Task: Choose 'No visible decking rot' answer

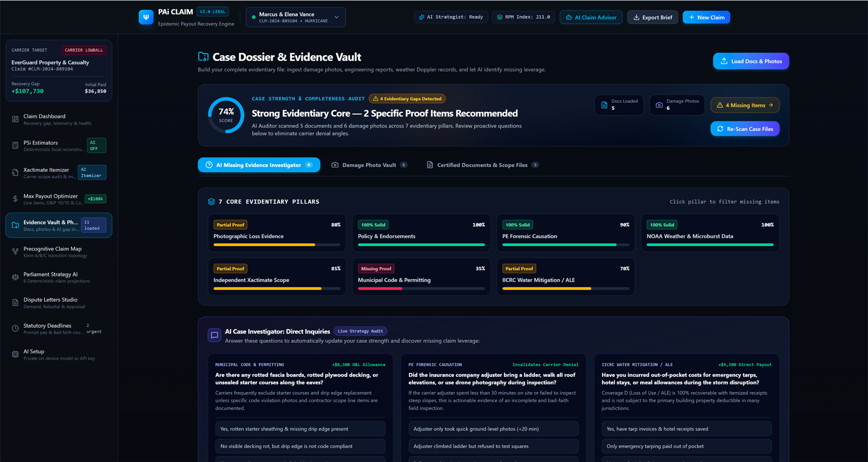Action: 300,446
